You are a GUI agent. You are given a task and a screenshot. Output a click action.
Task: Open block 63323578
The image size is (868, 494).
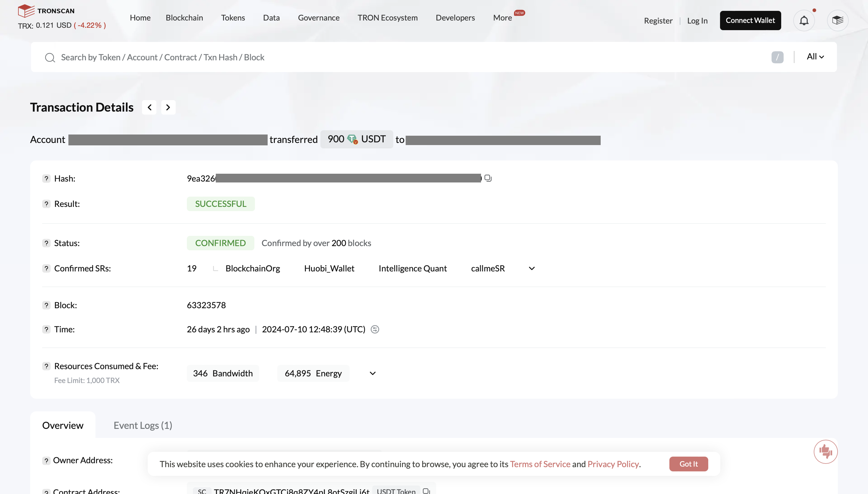click(x=206, y=305)
